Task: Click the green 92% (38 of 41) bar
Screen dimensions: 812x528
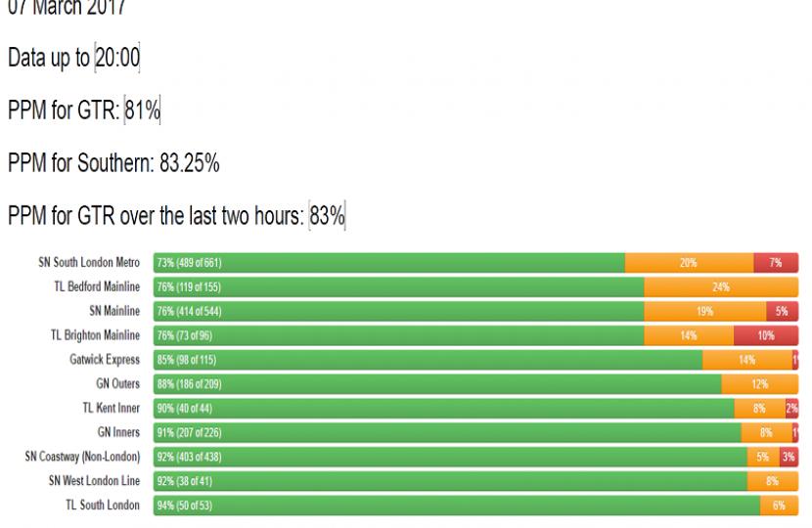Action: click(x=450, y=481)
